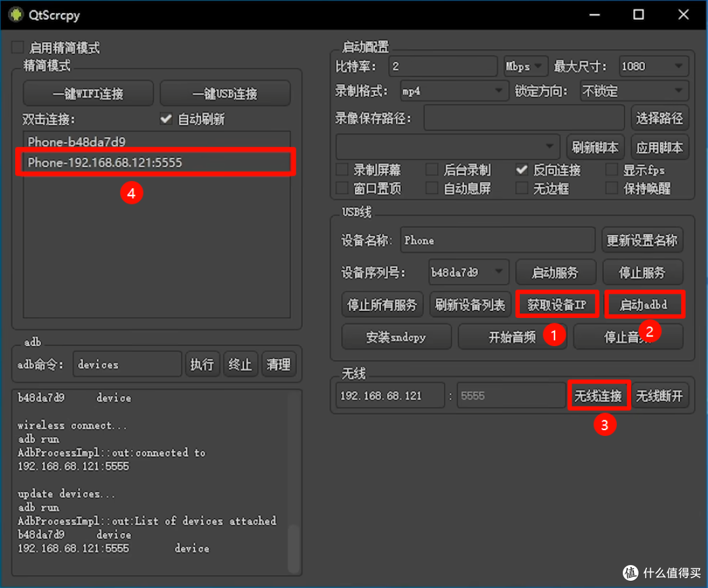Click the 更新设置名称 button

pos(642,241)
